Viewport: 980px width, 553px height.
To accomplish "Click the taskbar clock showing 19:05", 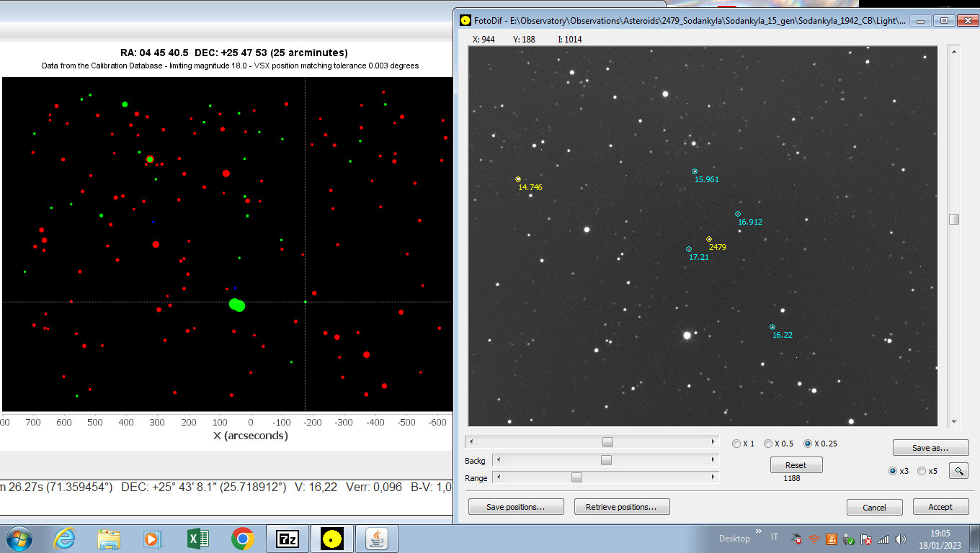I will (940, 533).
